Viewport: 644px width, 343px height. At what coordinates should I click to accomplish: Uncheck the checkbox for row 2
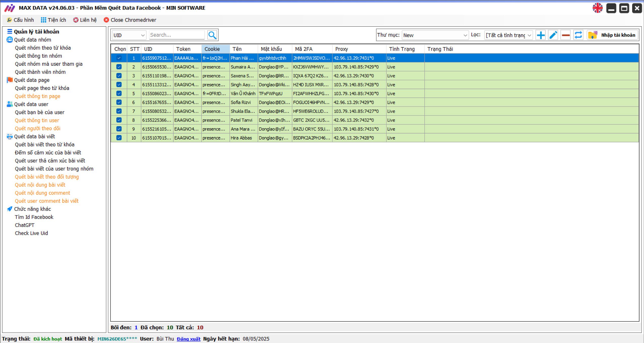tap(119, 67)
